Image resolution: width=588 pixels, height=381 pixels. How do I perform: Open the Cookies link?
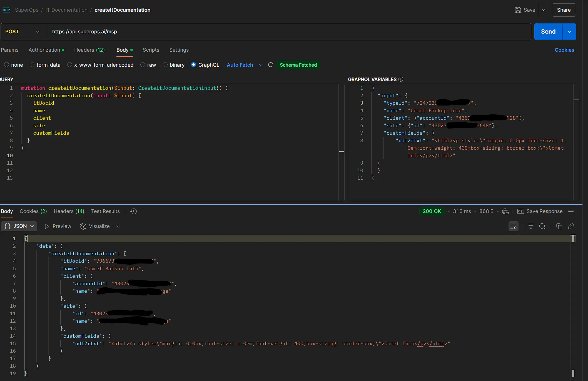click(x=564, y=50)
